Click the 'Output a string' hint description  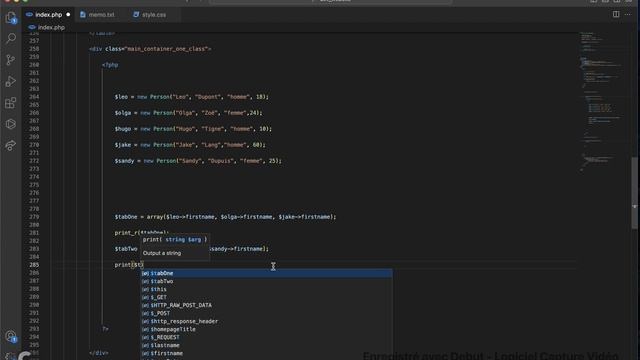coord(162,253)
